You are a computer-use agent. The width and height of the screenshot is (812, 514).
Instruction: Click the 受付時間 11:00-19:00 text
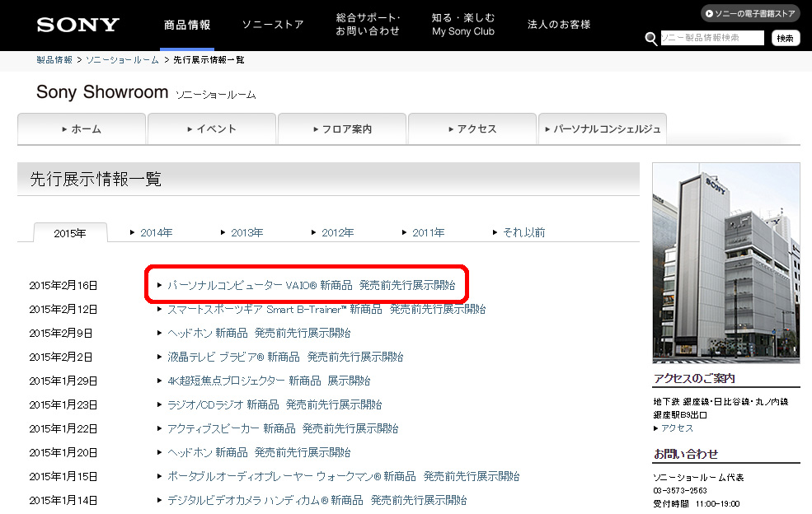[697, 503]
